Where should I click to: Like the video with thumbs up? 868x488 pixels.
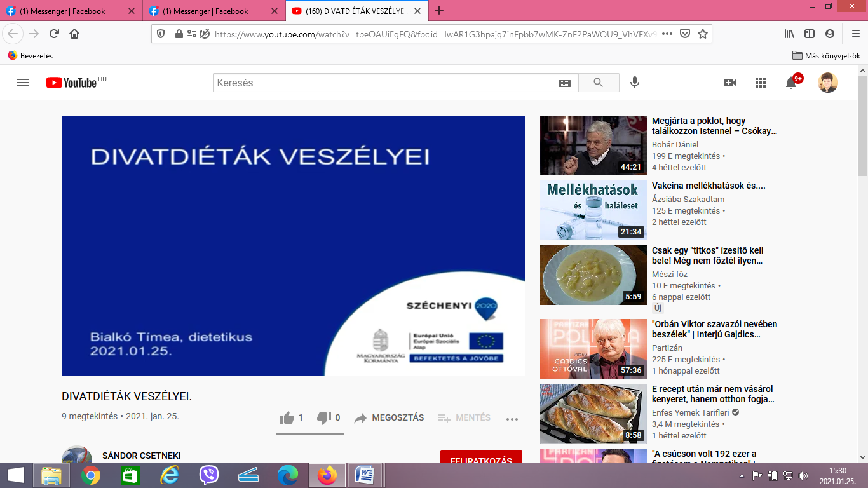pyautogui.click(x=292, y=417)
